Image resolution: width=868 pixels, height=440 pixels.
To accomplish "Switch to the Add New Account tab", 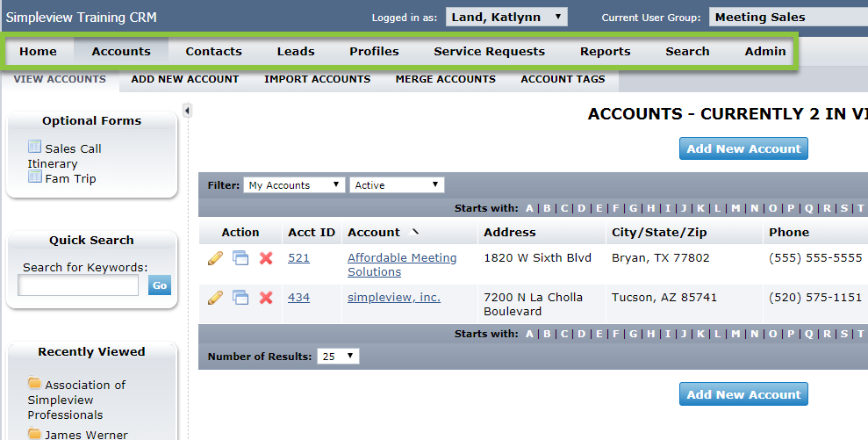I will pos(185,79).
